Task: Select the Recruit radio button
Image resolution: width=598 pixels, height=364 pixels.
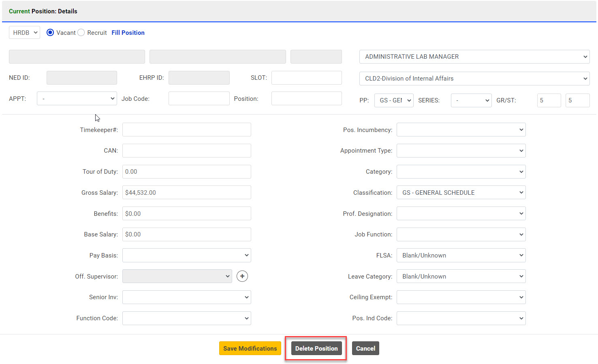Action: 81,32
